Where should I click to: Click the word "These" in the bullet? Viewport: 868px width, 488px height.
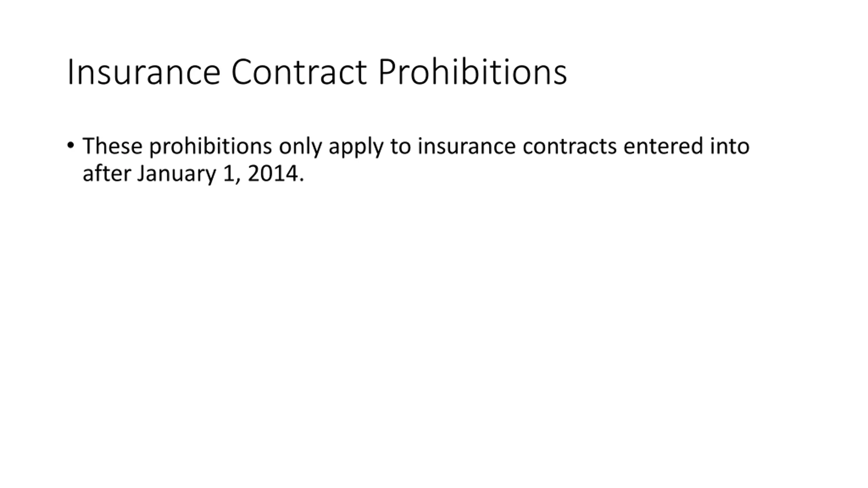click(112, 146)
